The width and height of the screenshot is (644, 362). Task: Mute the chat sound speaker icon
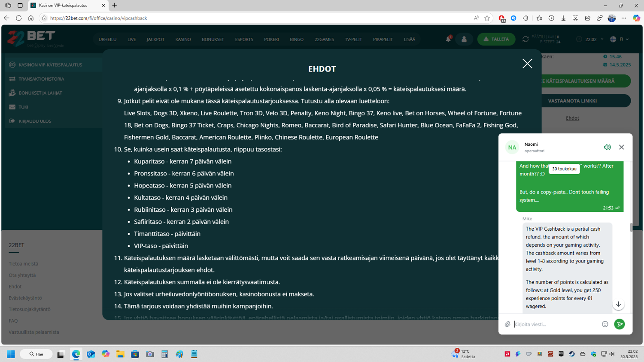click(607, 147)
